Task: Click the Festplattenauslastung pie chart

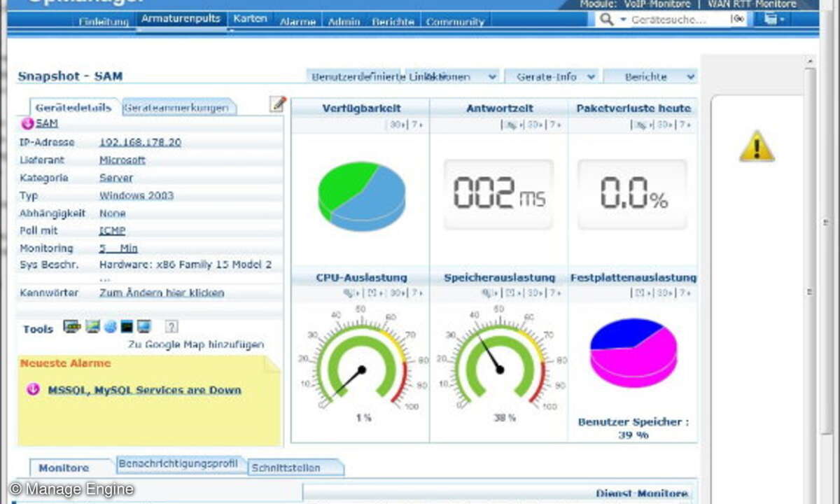Action: (x=633, y=353)
